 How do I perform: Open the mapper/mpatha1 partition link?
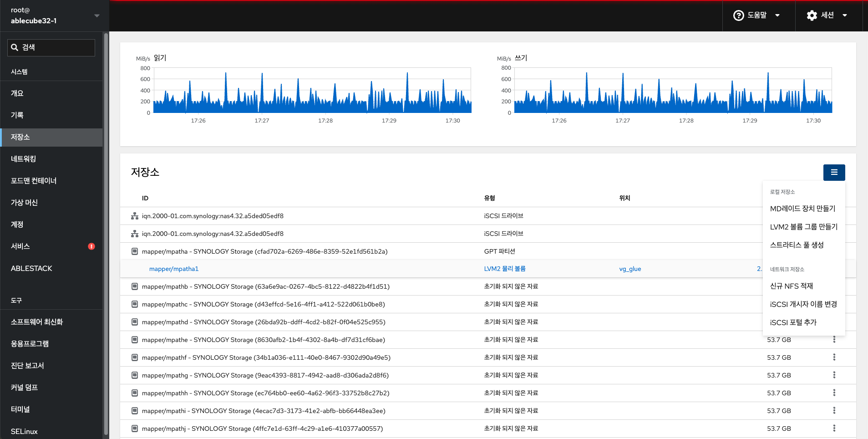click(174, 269)
